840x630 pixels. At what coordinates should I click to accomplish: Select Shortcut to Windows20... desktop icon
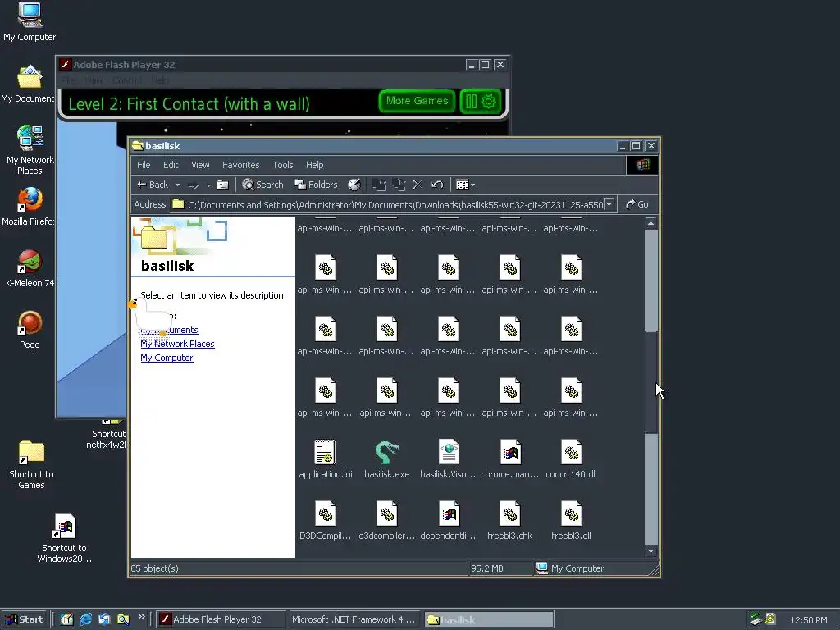pyautogui.click(x=64, y=538)
